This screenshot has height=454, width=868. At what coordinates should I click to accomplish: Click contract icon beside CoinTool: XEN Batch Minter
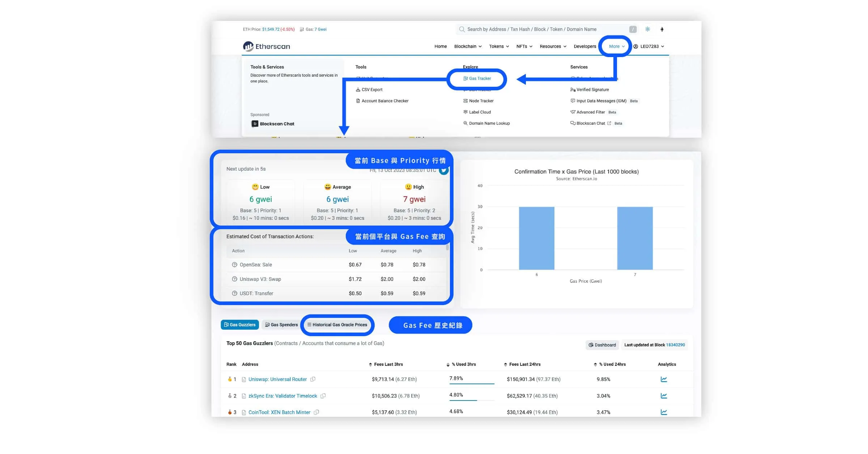(244, 412)
